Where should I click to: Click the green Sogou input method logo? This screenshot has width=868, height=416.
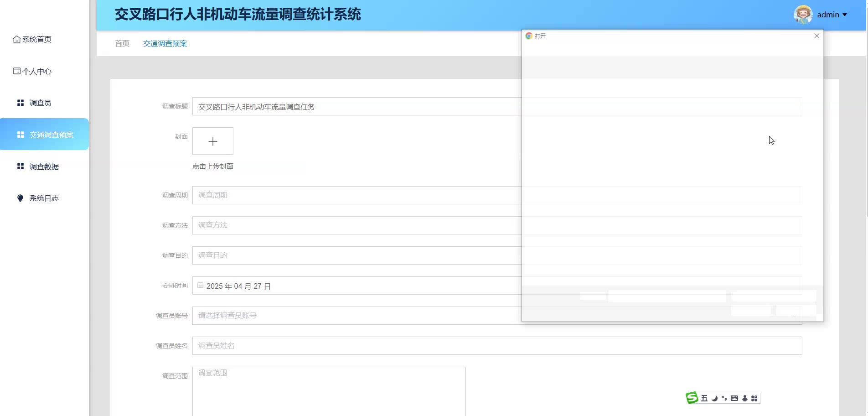(x=692, y=398)
